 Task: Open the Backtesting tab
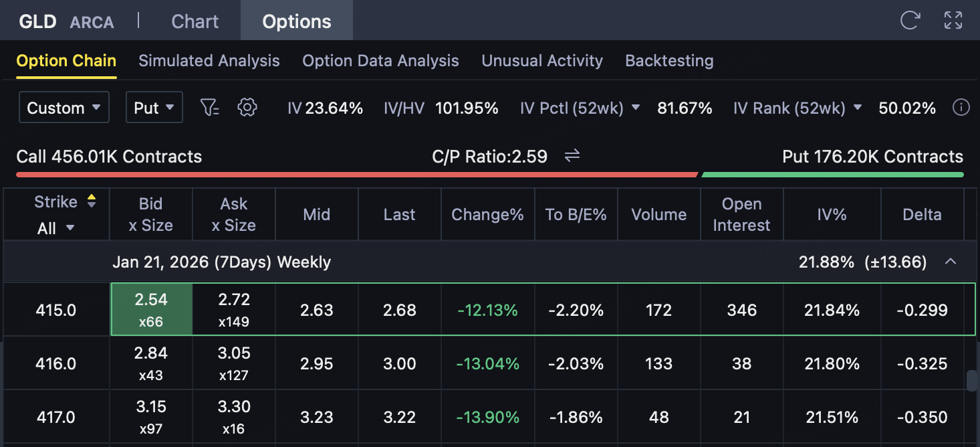(x=668, y=61)
